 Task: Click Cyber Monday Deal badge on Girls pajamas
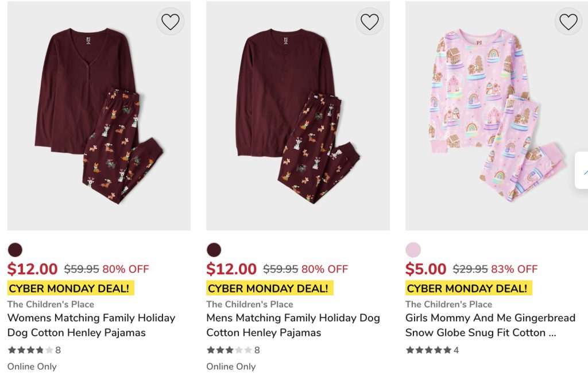tap(467, 288)
